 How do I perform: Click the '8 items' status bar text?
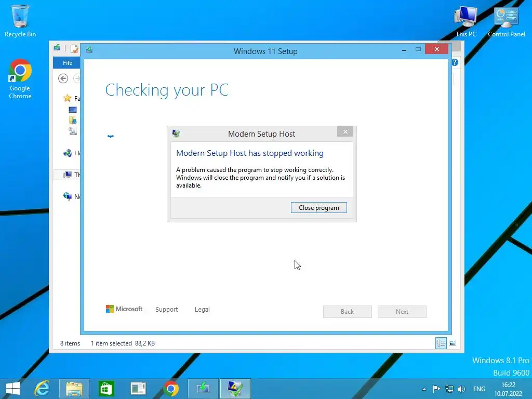(x=70, y=343)
